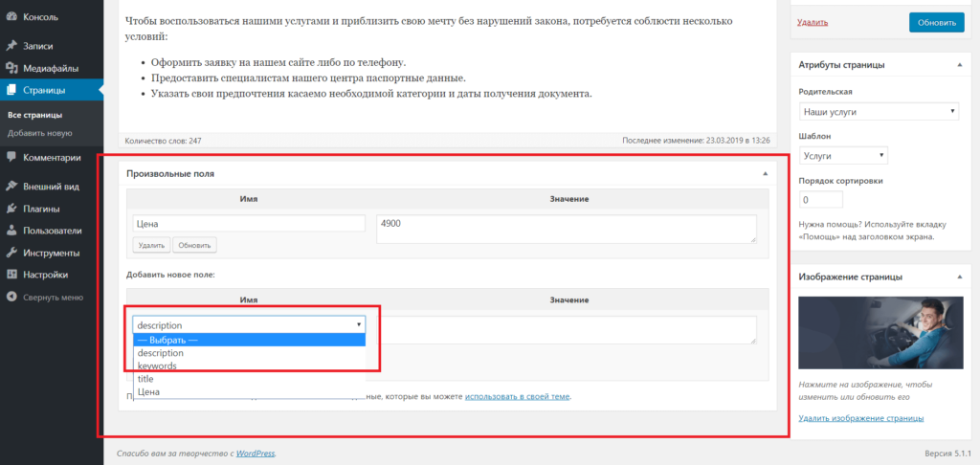
Task: Open the Шаблон dropdown showing Услуги
Action: pos(843,156)
